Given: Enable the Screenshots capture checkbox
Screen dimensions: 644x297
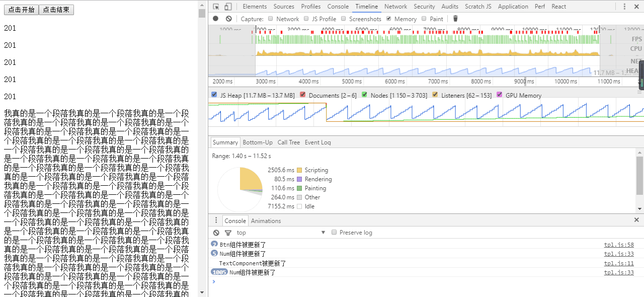Looking at the screenshot, I should [x=343, y=19].
